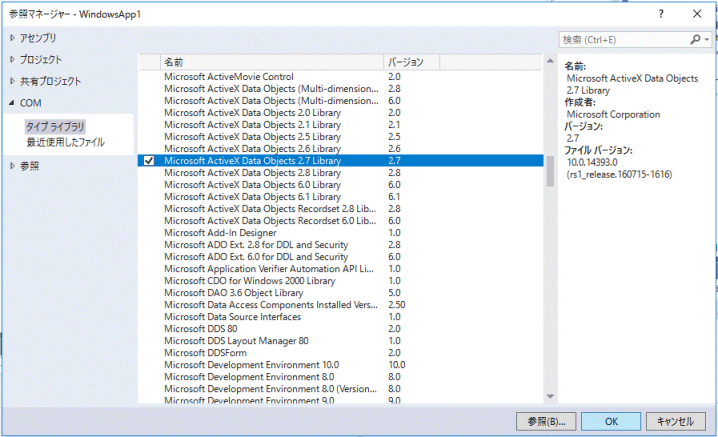Open the 共有プロジェクト category
Image resolution: width=718 pixels, height=437 pixels.
coord(50,81)
